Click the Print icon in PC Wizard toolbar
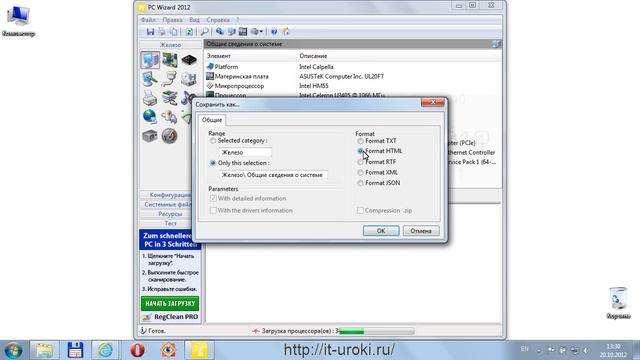This screenshot has height=360, width=640. tap(162, 32)
